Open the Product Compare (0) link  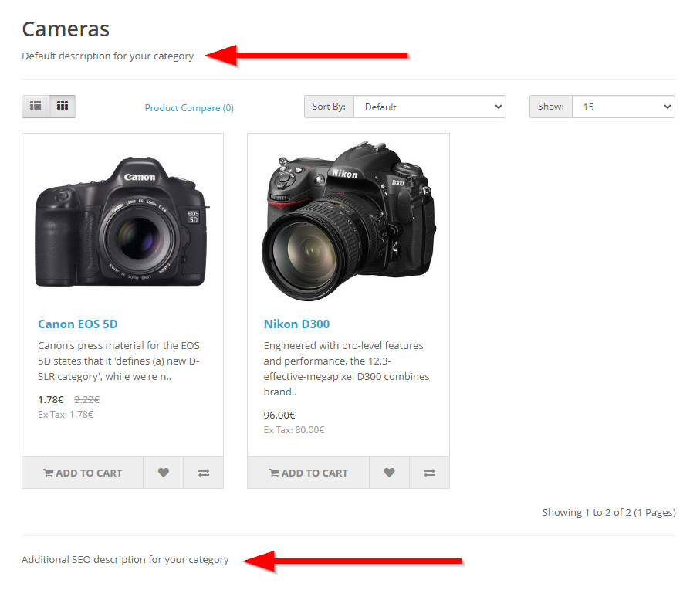189,108
